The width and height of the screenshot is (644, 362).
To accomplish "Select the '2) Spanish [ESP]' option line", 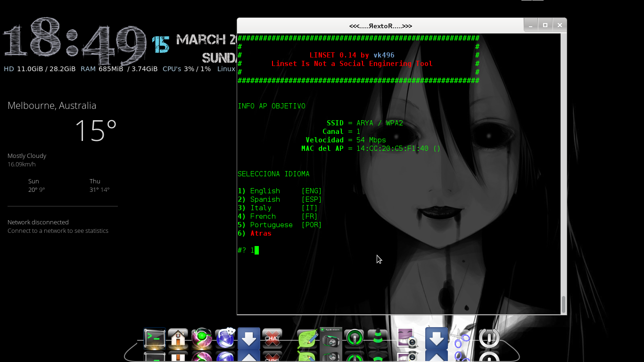I will point(280,199).
